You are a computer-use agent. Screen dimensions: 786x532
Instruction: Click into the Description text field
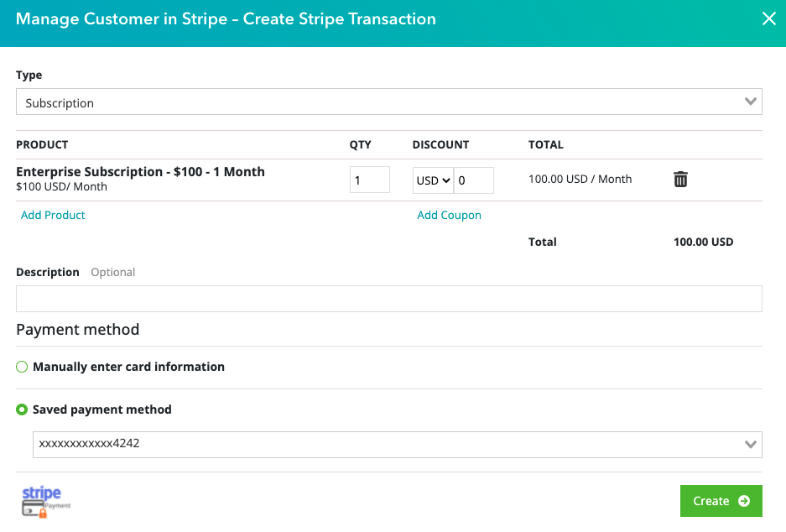tap(388, 299)
